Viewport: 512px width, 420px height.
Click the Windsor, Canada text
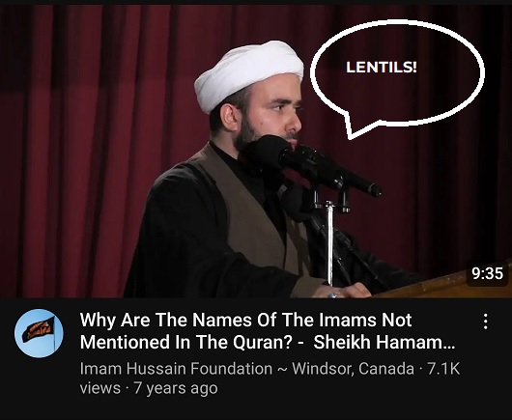click(353, 369)
